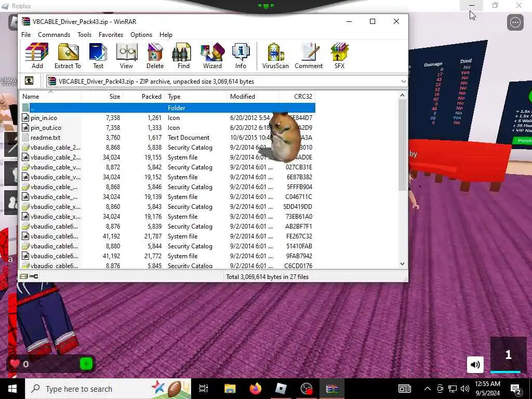532x399 pixels.
Task: Open the taskbar volume icon
Action: tap(465, 389)
